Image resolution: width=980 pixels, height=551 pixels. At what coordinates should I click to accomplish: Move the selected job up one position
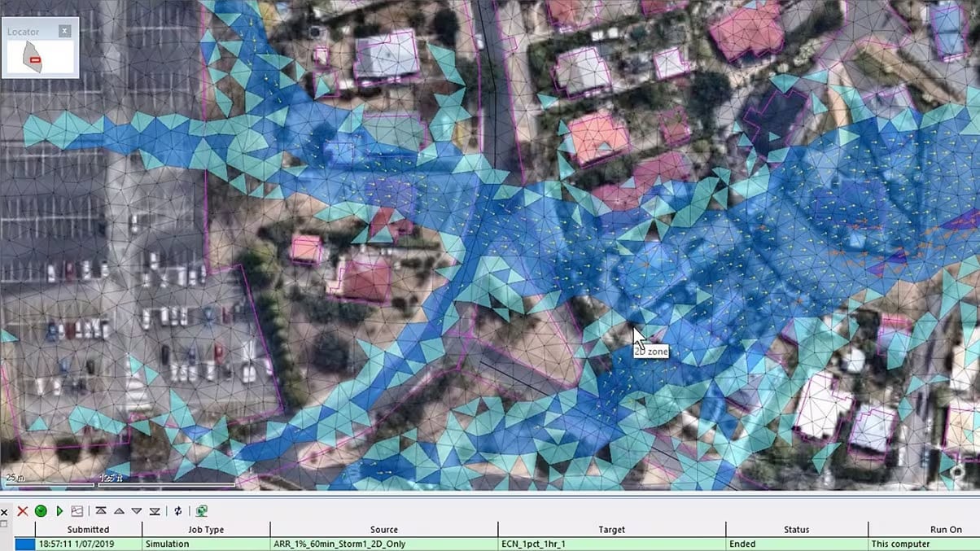coord(119,511)
